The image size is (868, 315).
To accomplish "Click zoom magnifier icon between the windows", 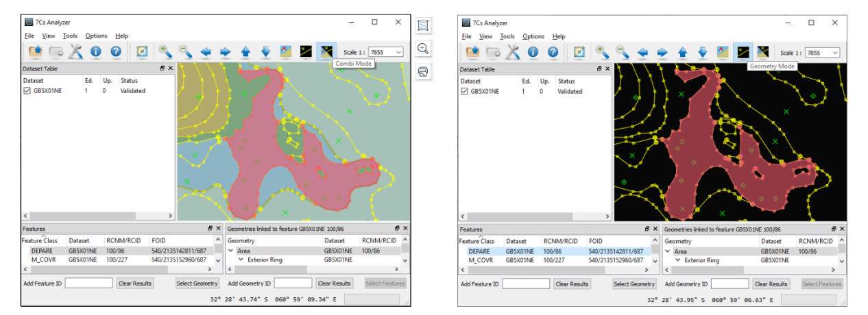I will [423, 49].
